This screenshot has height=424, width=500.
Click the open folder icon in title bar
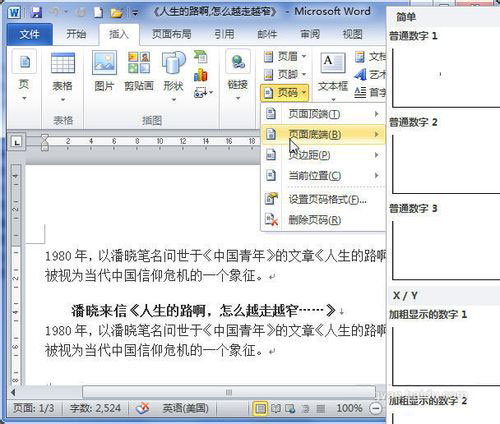click(x=117, y=13)
